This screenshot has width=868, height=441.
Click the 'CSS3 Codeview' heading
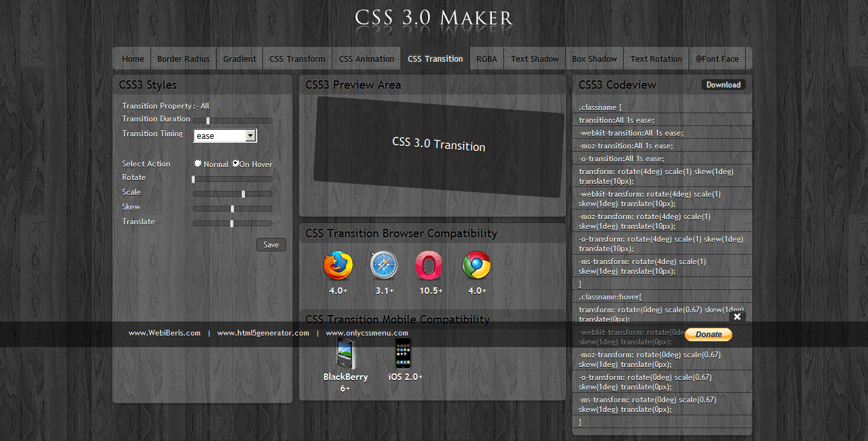point(617,85)
